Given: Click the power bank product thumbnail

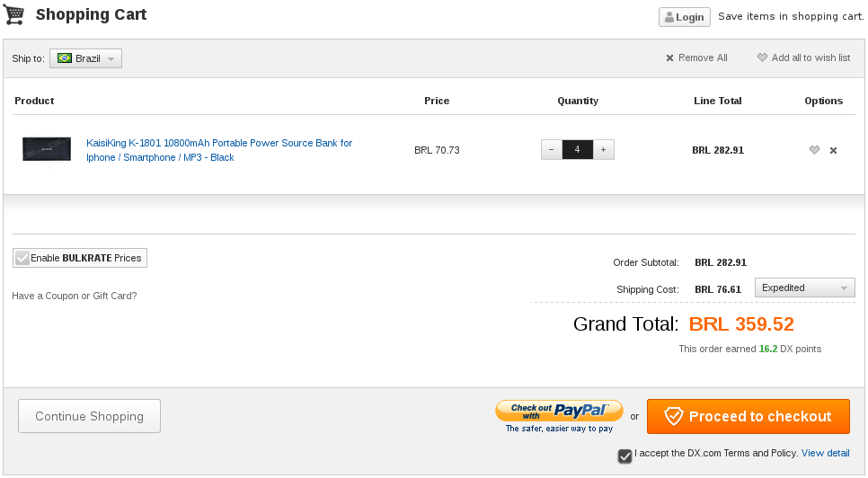Looking at the screenshot, I should [x=47, y=149].
